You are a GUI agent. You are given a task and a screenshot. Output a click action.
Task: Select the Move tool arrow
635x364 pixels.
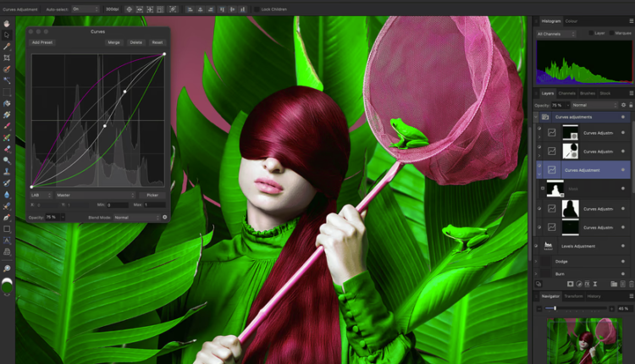click(7, 35)
